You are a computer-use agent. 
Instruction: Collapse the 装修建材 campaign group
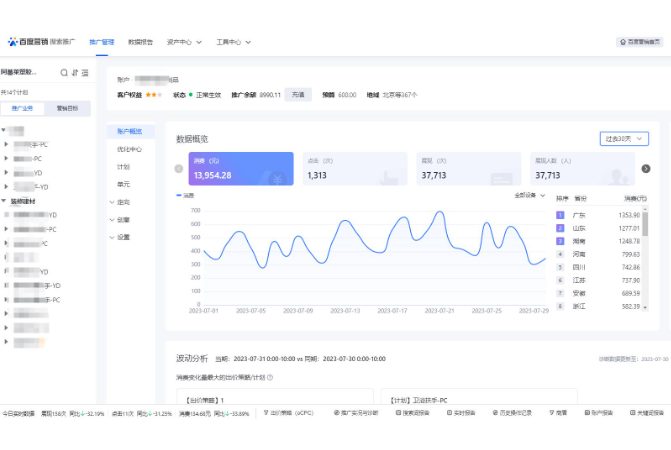(x=3, y=201)
